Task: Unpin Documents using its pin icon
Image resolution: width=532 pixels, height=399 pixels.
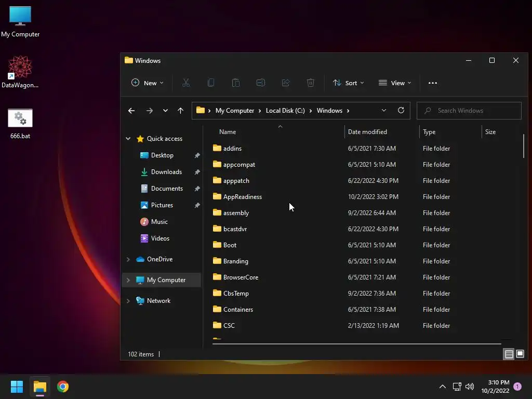Action: (x=197, y=189)
